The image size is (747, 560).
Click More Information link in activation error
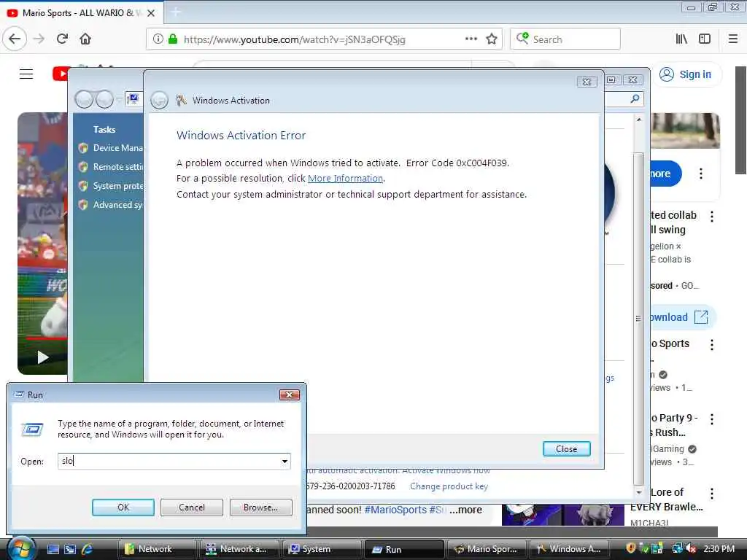pyautogui.click(x=345, y=179)
